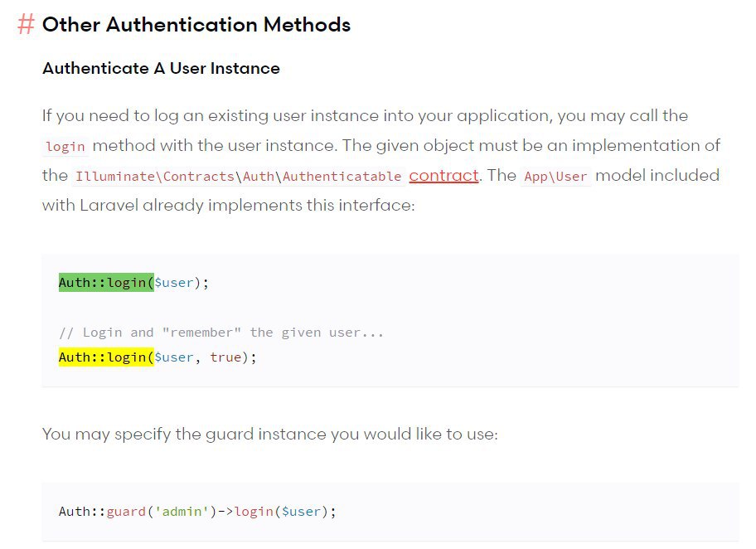Open the red 'contract' hyperlink
This screenshot has width=756, height=549.
click(443, 175)
